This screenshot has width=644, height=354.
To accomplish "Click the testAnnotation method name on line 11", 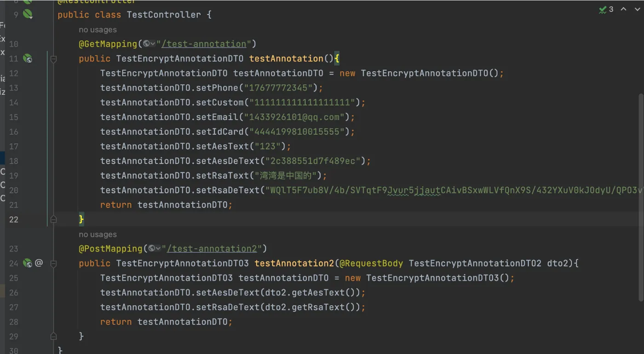I will 287,58.
